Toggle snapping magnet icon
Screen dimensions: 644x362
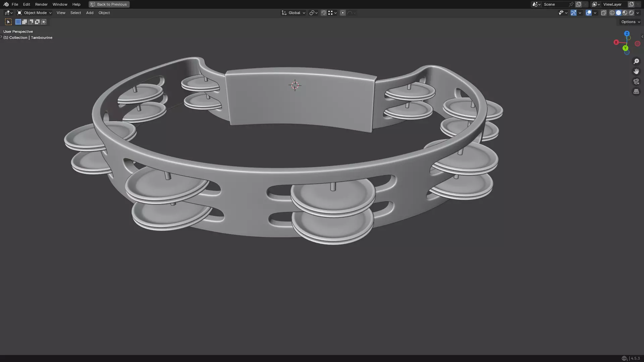point(324,13)
